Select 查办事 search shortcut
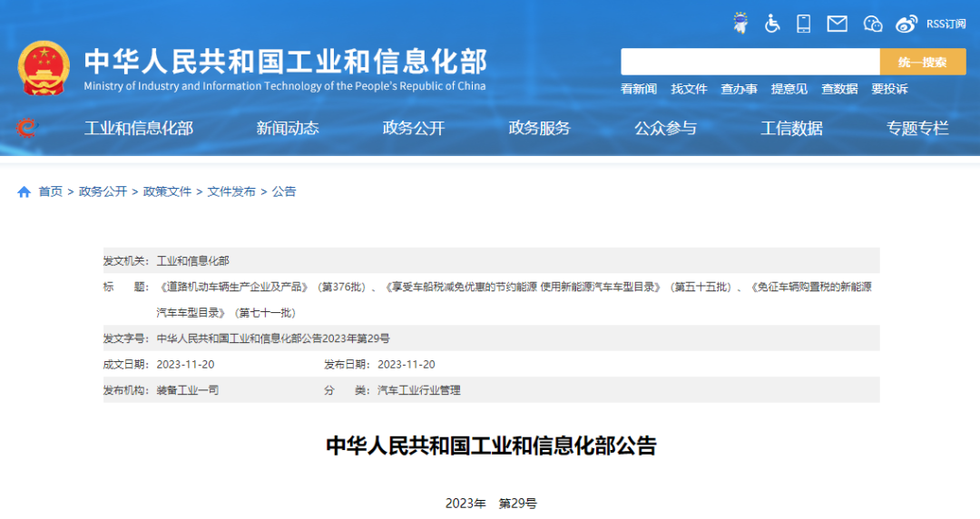 (739, 89)
